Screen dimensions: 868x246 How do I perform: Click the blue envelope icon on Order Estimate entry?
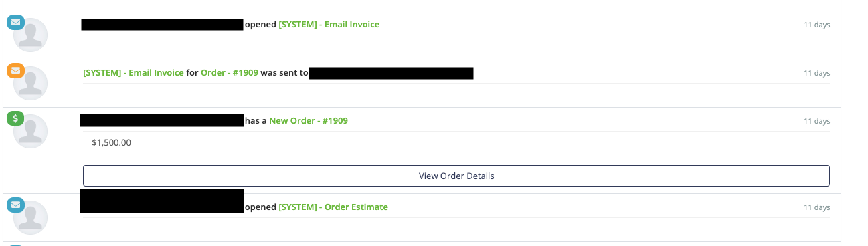[x=15, y=205]
